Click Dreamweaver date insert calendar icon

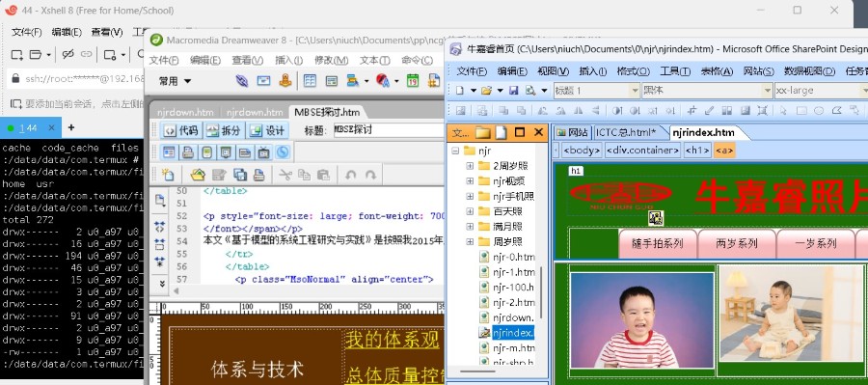point(413,81)
